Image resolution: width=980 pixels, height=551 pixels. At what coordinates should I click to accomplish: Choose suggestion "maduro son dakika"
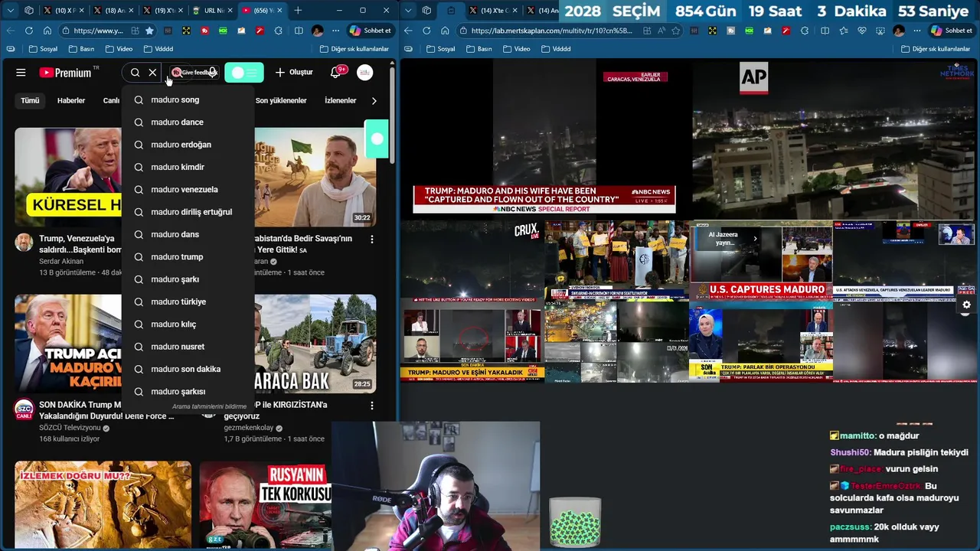point(188,369)
